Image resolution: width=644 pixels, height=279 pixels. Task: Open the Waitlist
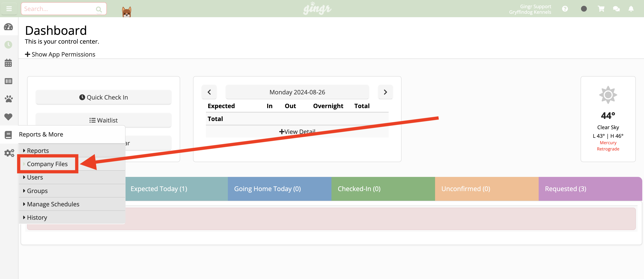coord(103,120)
